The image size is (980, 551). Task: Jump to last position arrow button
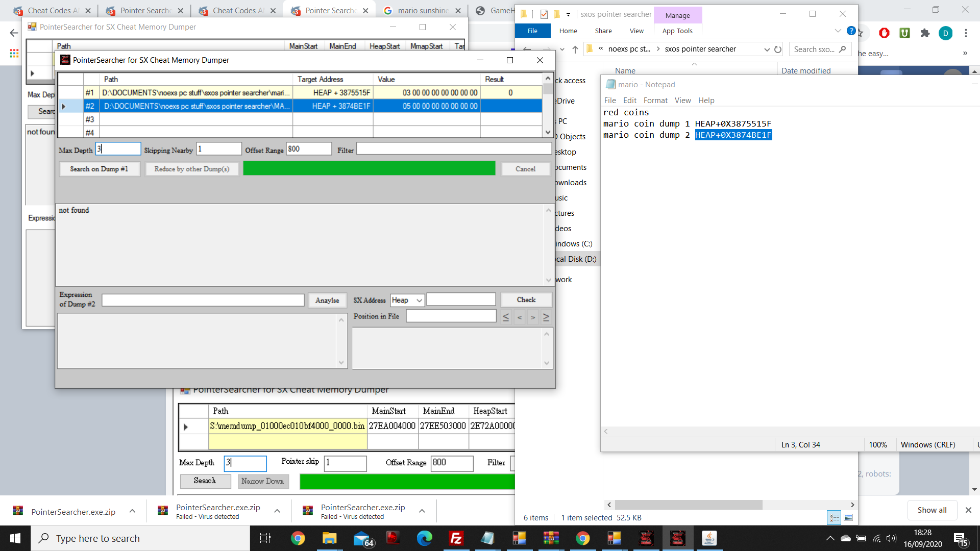click(546, 317)
